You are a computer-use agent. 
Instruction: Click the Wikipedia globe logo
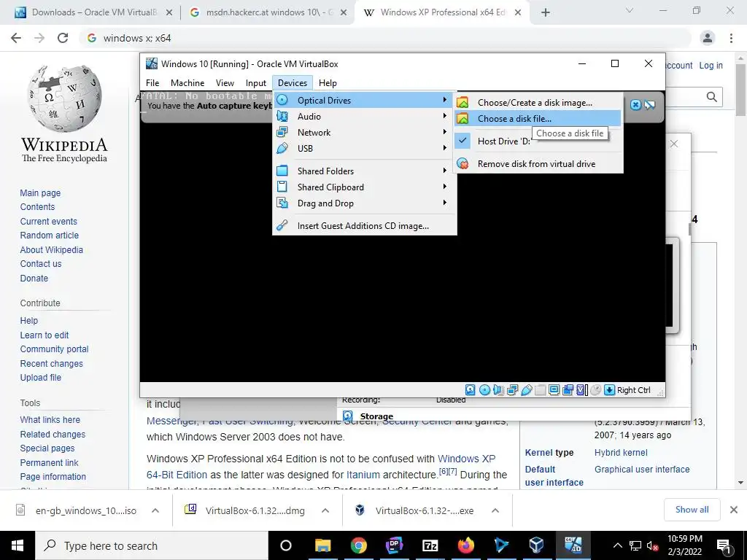tap(64, 98)
